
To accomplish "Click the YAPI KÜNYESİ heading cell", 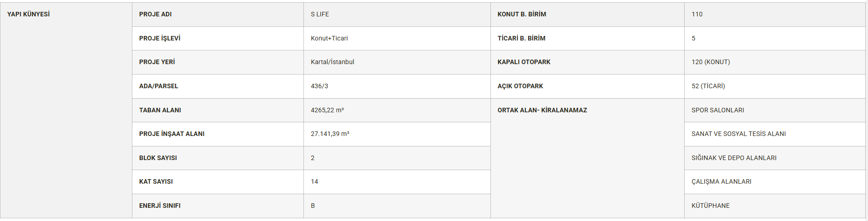I will (66, 110).
